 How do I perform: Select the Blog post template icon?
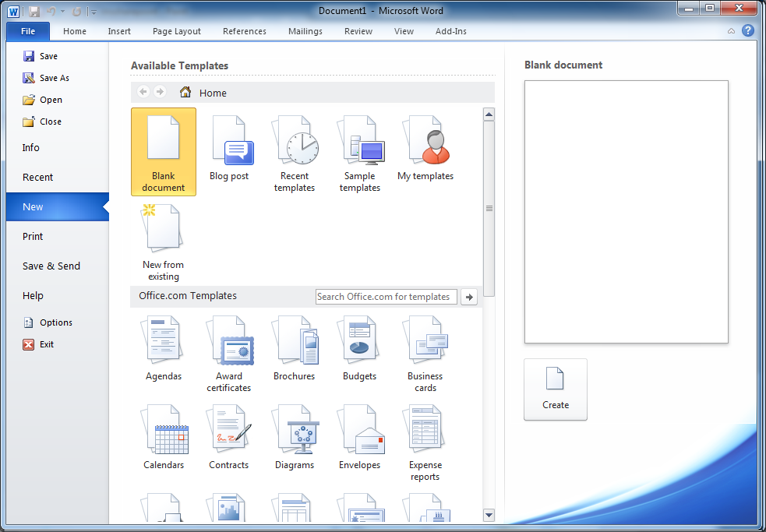tap(229, 150)
